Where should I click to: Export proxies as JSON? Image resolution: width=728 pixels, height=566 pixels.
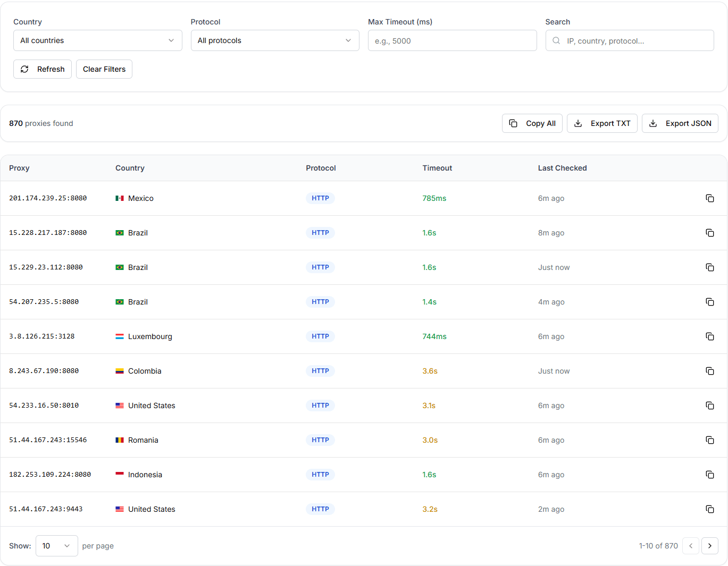click(680, 123)
